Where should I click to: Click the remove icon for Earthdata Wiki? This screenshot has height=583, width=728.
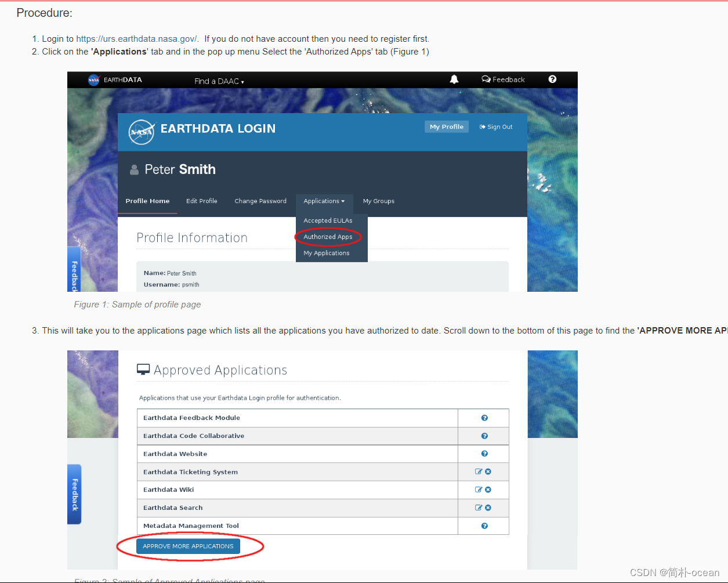click(x=488, y=490)
